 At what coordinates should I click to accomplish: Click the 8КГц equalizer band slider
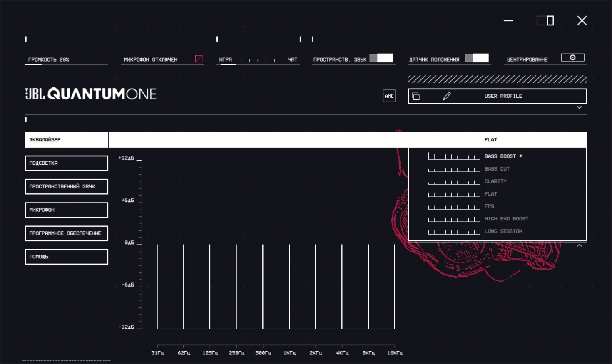[368, 287]
